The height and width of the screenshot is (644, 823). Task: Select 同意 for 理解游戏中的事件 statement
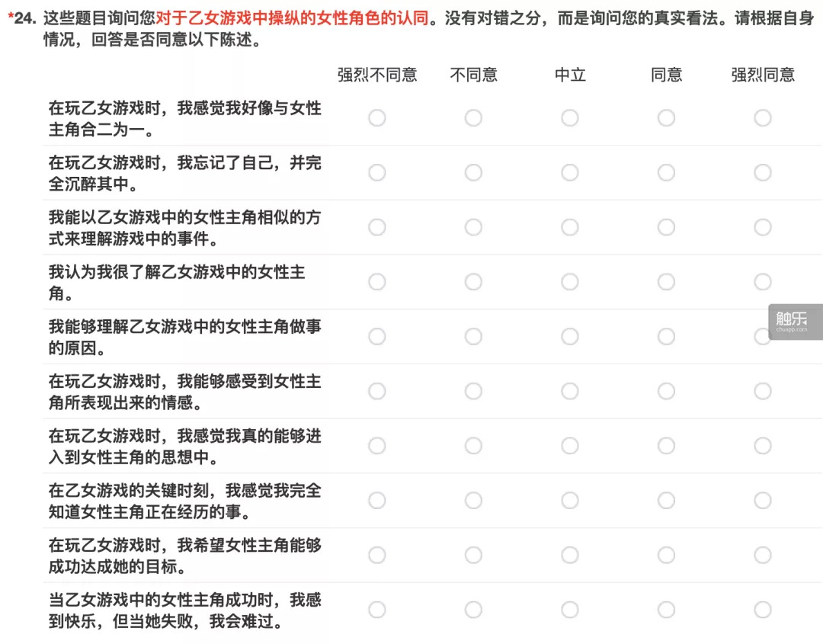pyautogui.click(x=667, y=227)
